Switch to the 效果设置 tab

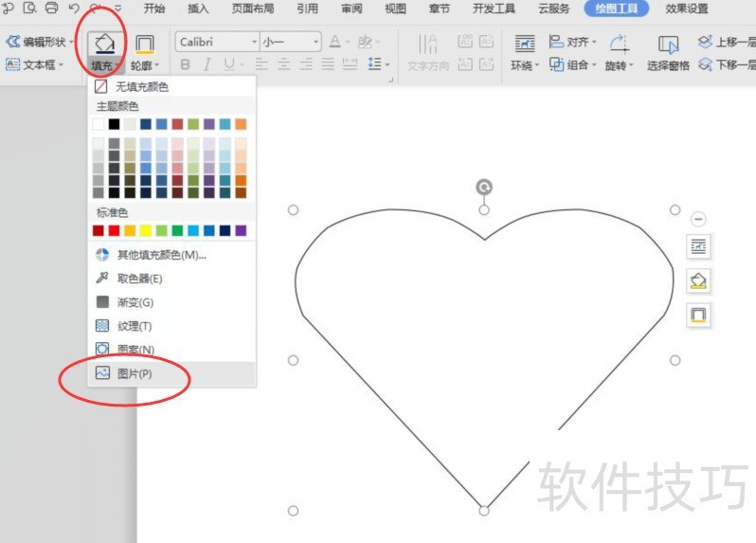point(687,9)
